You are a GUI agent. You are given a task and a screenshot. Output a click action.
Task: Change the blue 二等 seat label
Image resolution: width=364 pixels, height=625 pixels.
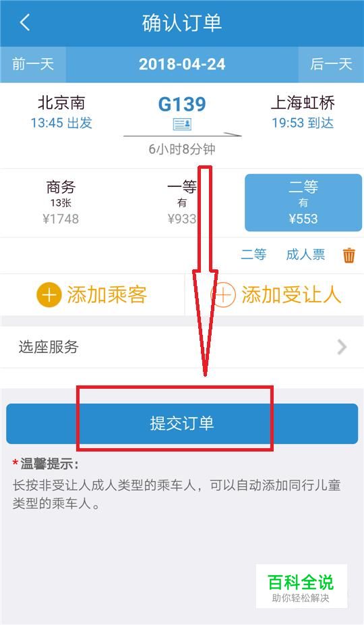tap(253, 254)
